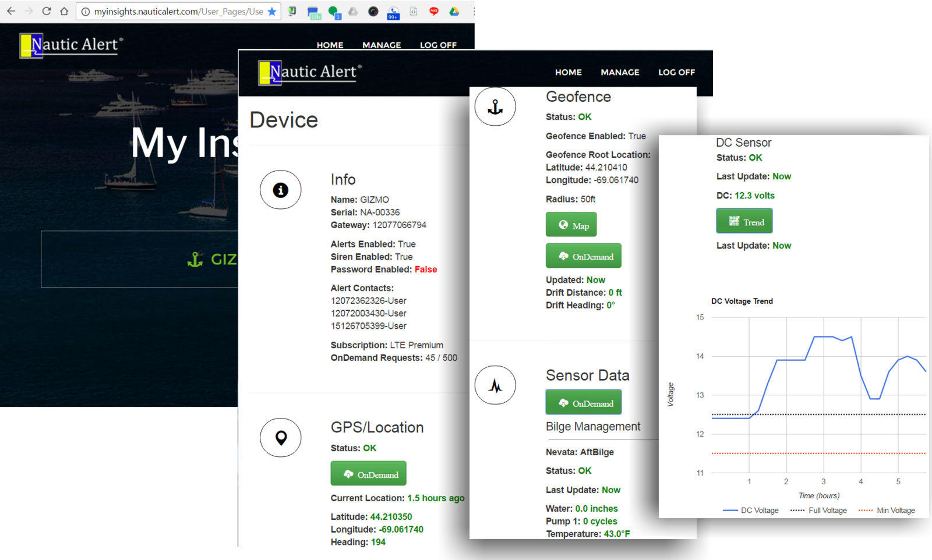The image size is (932, 560).
Task: Open HOME in the background window menu
Action: (330, 45)
